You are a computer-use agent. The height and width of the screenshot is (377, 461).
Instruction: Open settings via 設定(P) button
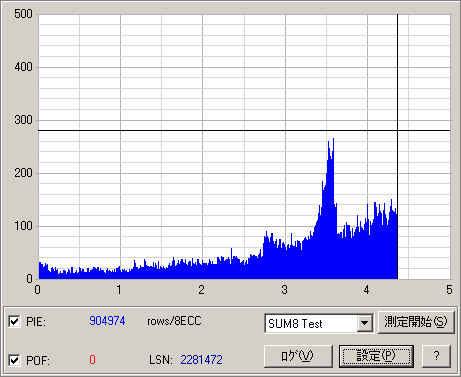click(x=376, y=356)
